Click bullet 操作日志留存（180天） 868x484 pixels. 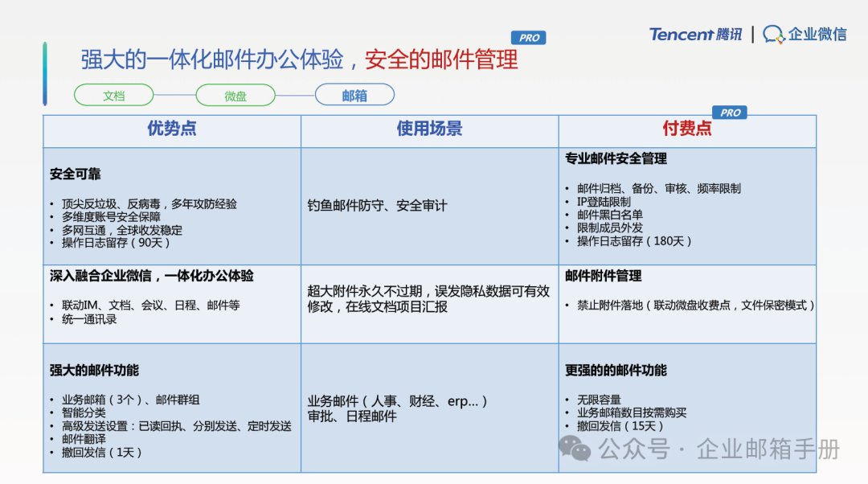click(634, 241)
